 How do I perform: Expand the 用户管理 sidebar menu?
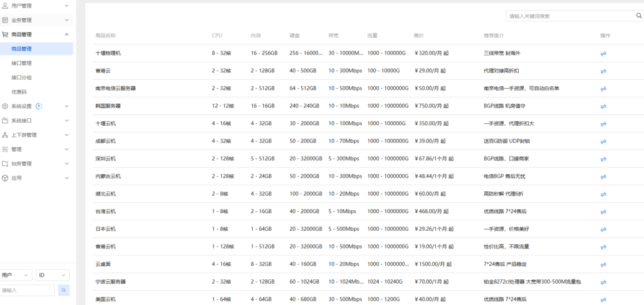point(36,6)
